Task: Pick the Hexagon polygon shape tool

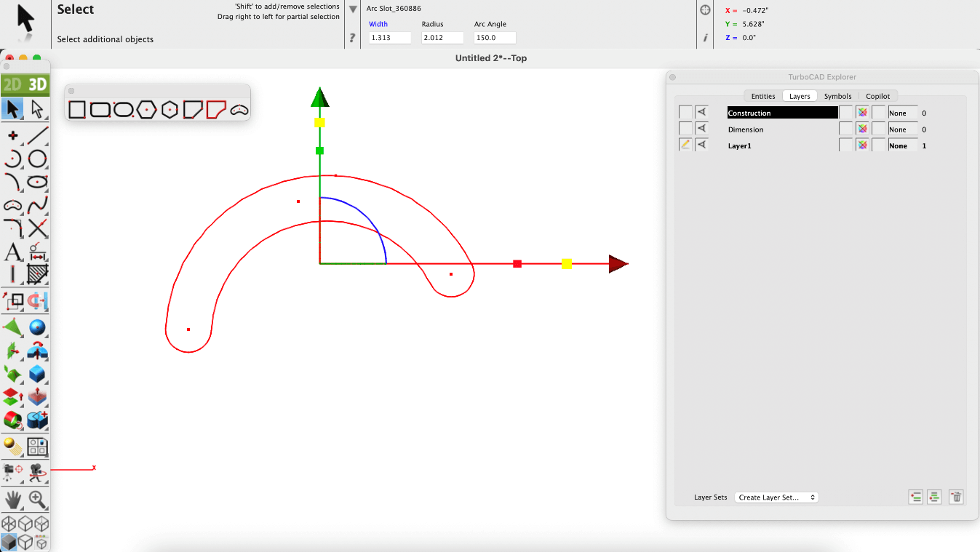Action: click(146, 110)
